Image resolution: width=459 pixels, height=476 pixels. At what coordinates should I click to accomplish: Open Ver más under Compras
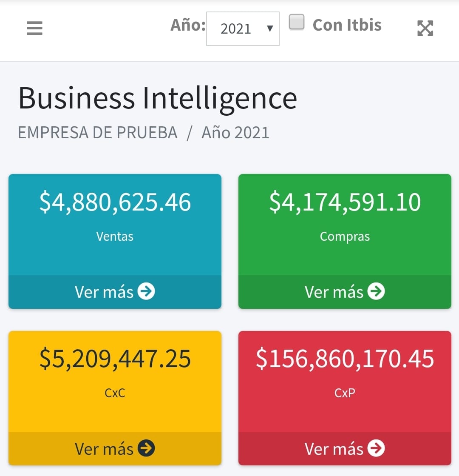click(x=345, y=292)
